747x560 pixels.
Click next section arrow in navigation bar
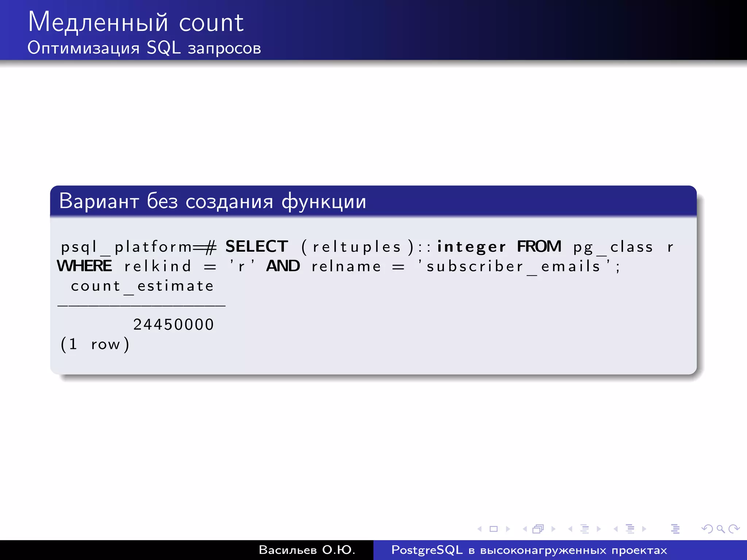(x=644, y=529)
